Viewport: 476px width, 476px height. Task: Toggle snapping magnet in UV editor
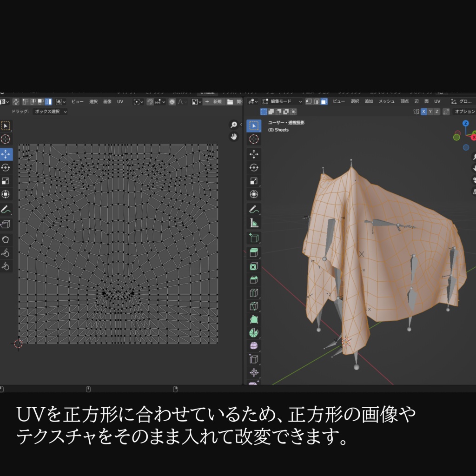(x=150, y=102)
